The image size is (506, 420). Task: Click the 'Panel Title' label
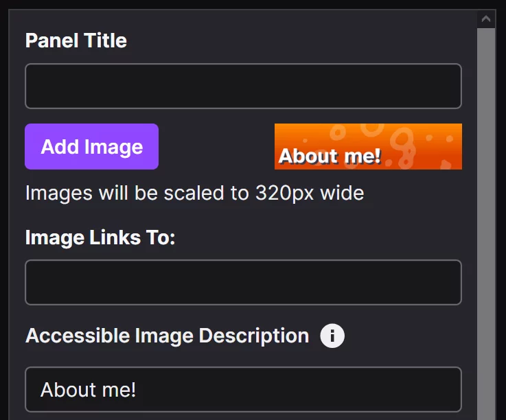(76, 40)
